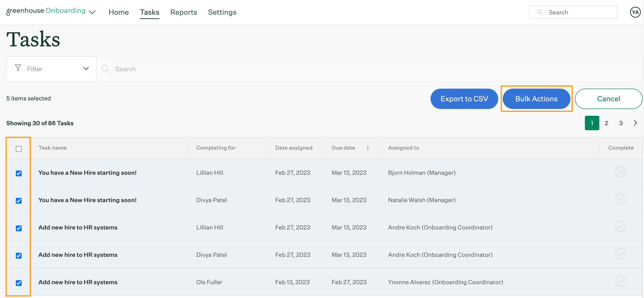Image resolution: width=644 pixels, height=298 pixels.
Task: Toggle the select-all checkbox in table header
Action: click(19, 149)
